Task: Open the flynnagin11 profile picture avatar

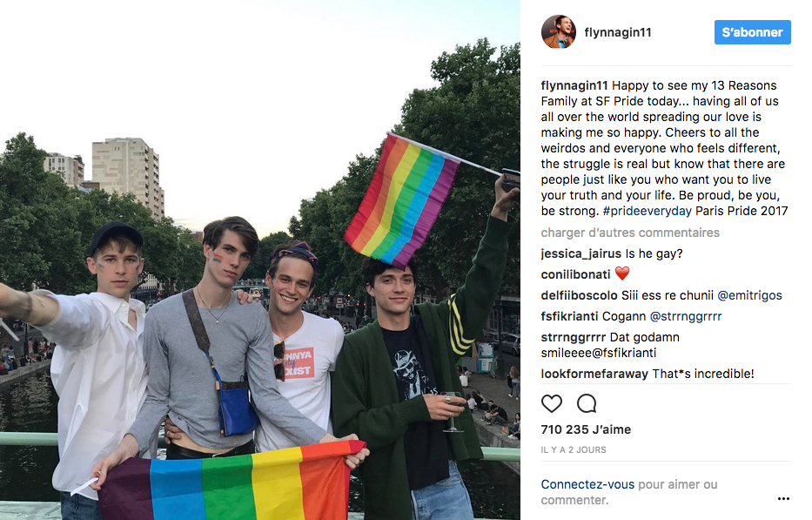Action: click(x=558, y=31)
